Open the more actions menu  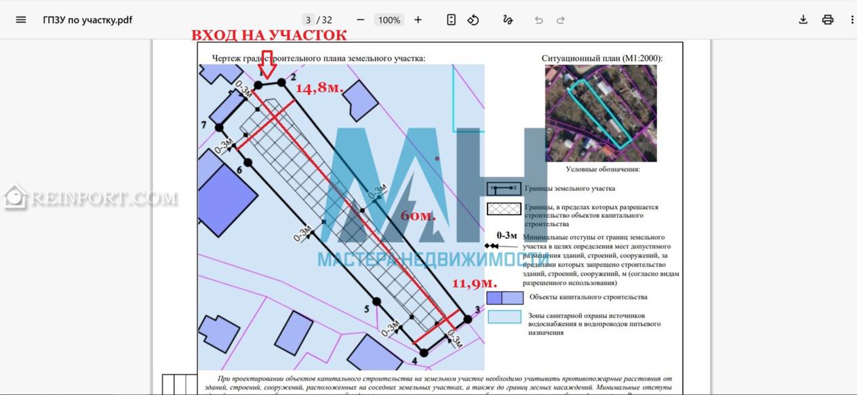(x=852, y=20)
